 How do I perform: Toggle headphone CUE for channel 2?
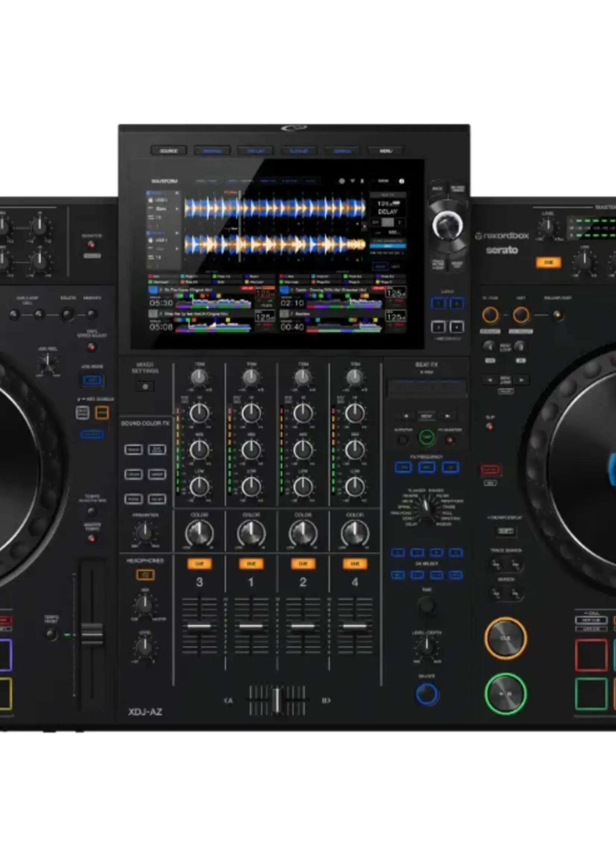point(303,564)
